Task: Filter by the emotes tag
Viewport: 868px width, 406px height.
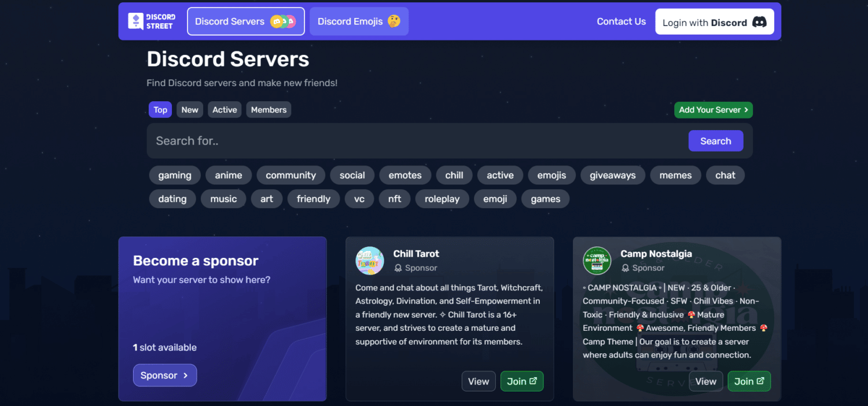Action: [x=405, y=175]
